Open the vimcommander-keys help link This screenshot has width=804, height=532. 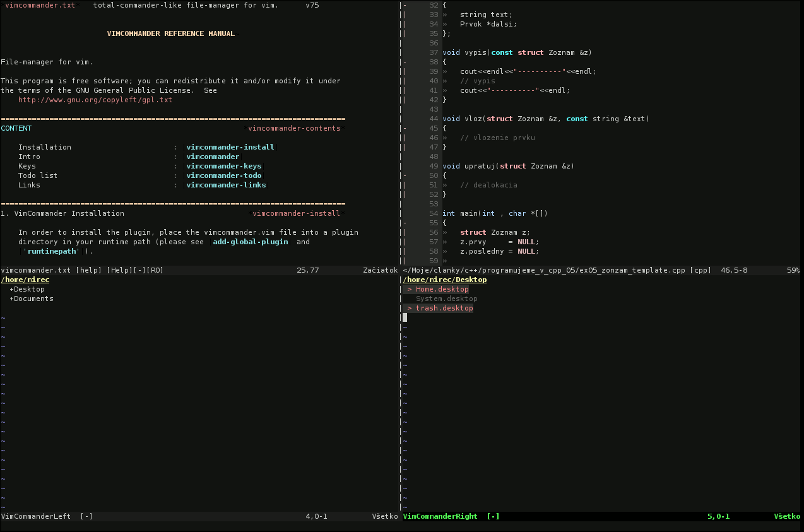tap(223, 166)
